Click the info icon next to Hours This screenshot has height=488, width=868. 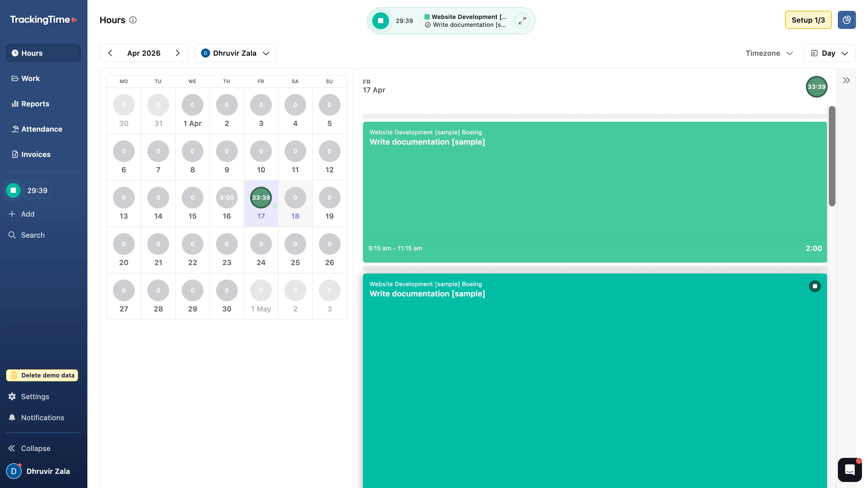pos(133,20)
